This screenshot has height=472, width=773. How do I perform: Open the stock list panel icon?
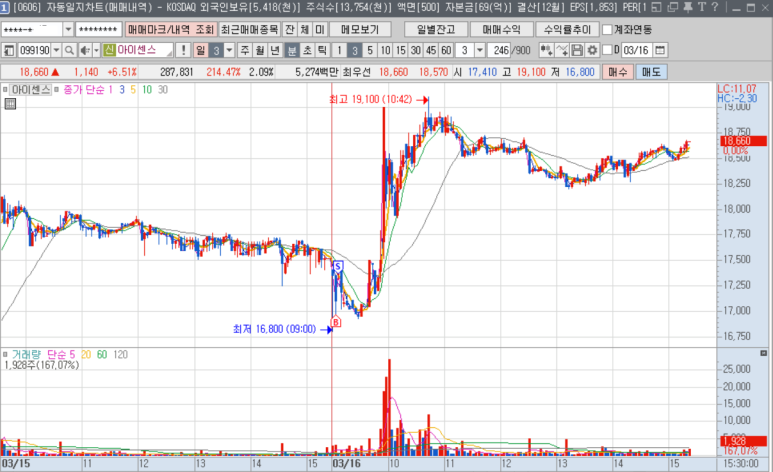click(x=8, y=50)
